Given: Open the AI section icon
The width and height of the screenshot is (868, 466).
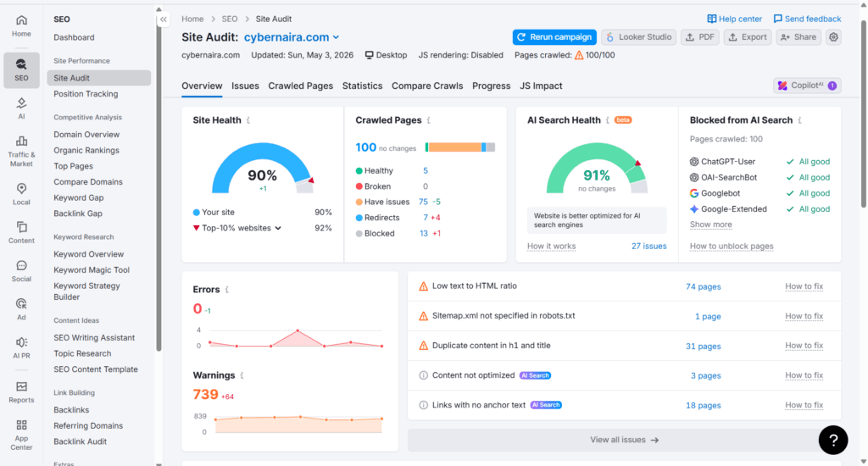Looking at the screenshot, I should [x=21, y=108].
